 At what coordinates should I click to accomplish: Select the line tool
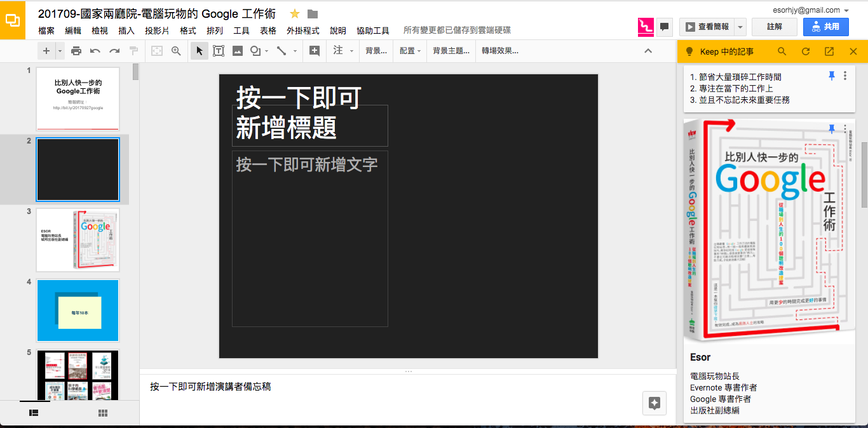pyautogui.click(x=281, y=51)
